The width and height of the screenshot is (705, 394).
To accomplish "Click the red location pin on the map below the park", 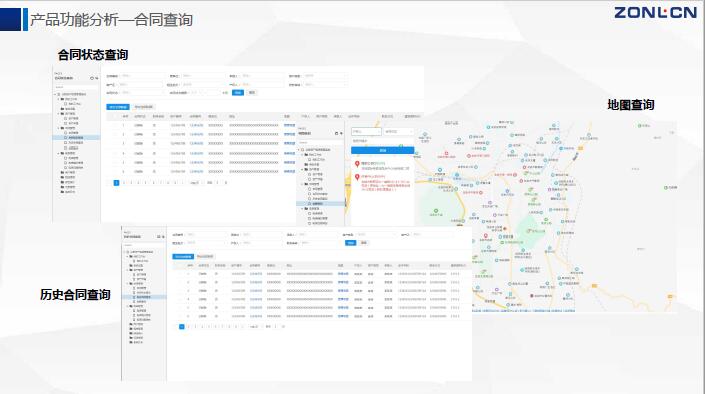I will [486, 236].
